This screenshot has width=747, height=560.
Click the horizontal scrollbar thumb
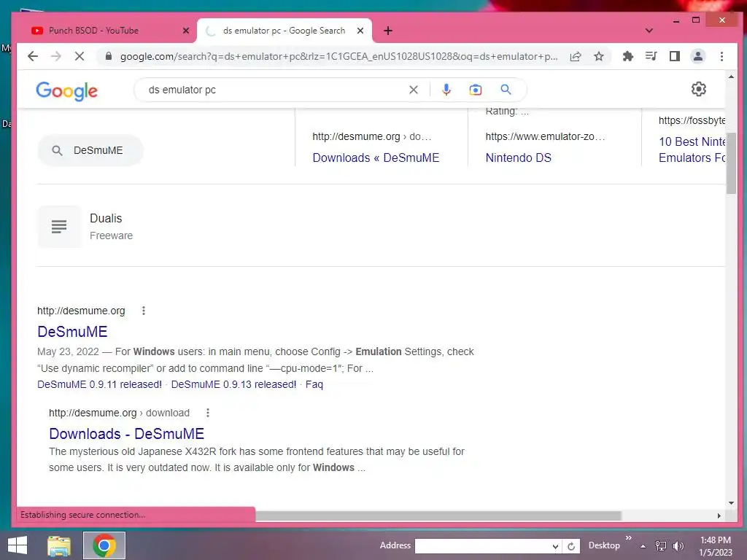(438, 516)
